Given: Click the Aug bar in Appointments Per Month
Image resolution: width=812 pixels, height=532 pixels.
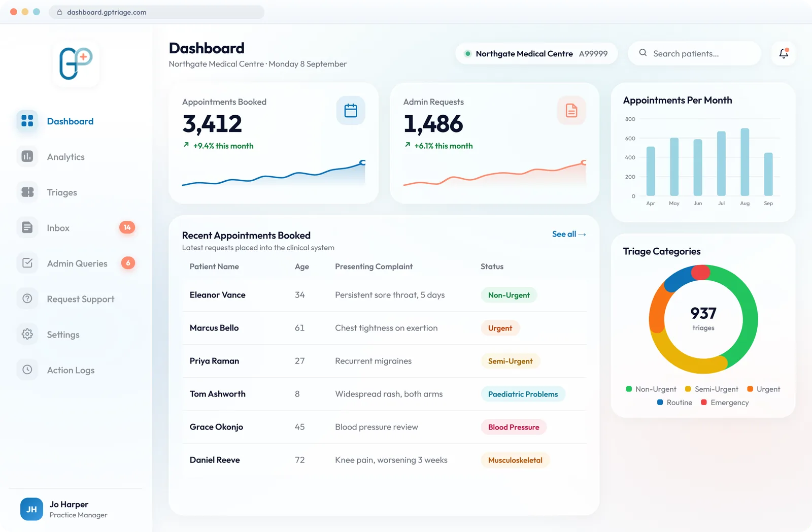Looking at the screenshot, I should [x=745, y=162].
